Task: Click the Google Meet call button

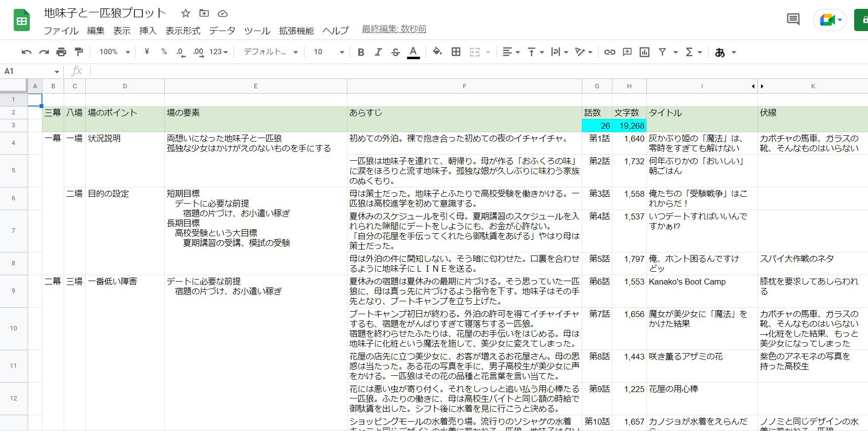Action: pyautogui.click(x=830, y=20)
